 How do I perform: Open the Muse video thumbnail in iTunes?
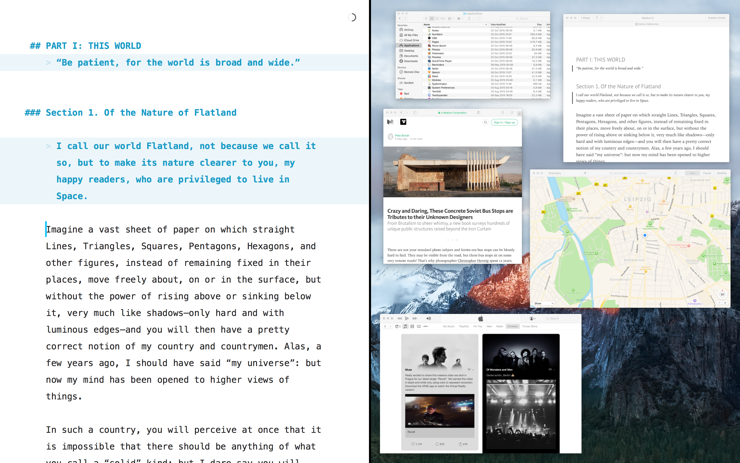439,412
